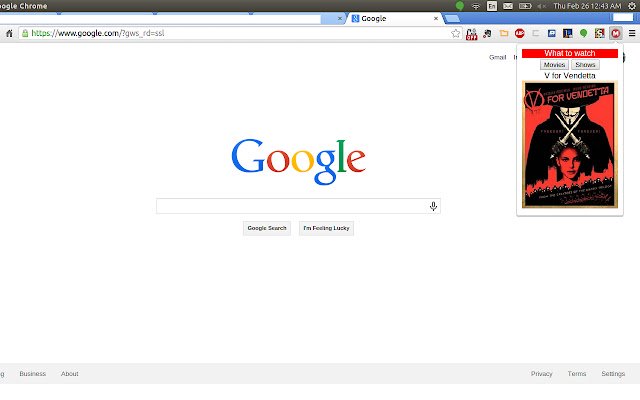Click the Shows button in the popup
Image resolution: width=640 pixels, height=400 pixels.
tap(585, 65)
